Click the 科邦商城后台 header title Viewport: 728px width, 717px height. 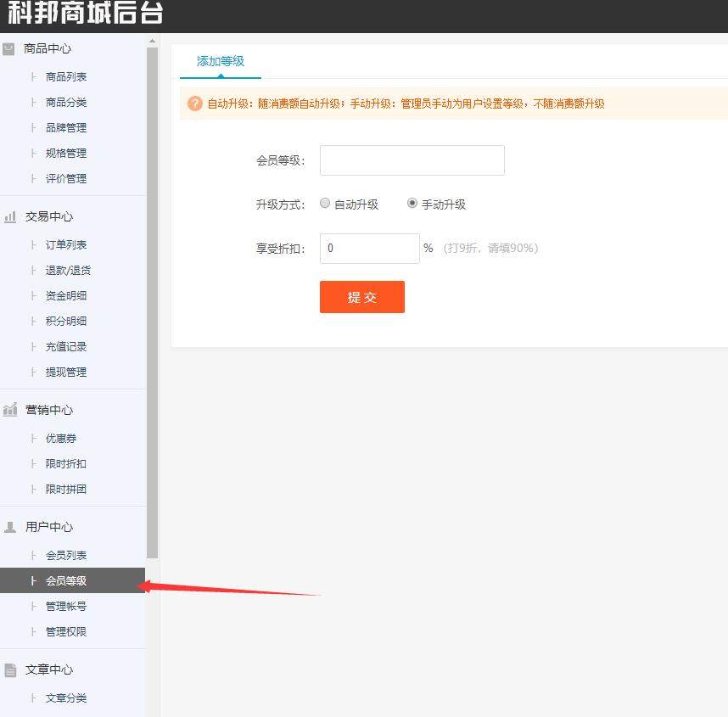[86, 13]
